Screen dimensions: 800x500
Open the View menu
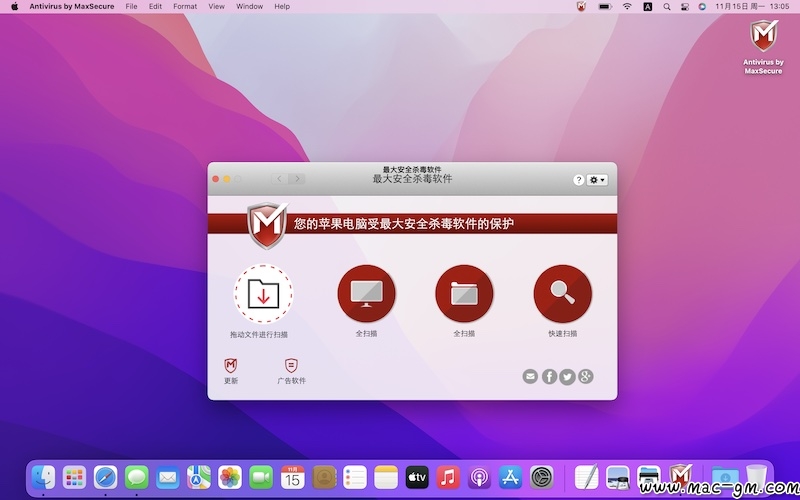pyautogui.click(x=216, y=6)
